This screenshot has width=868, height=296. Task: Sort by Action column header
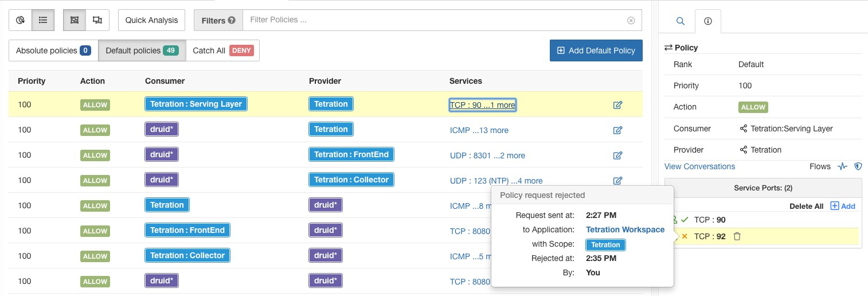click(92, 81)
